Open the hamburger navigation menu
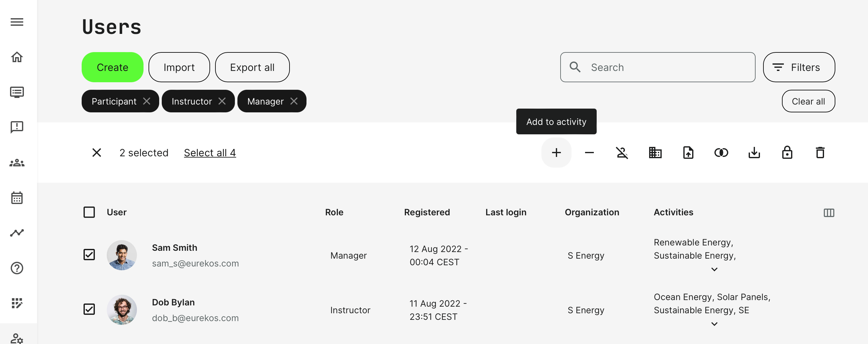Viewport: 868px width, 344px height. [x=17, y=22]
